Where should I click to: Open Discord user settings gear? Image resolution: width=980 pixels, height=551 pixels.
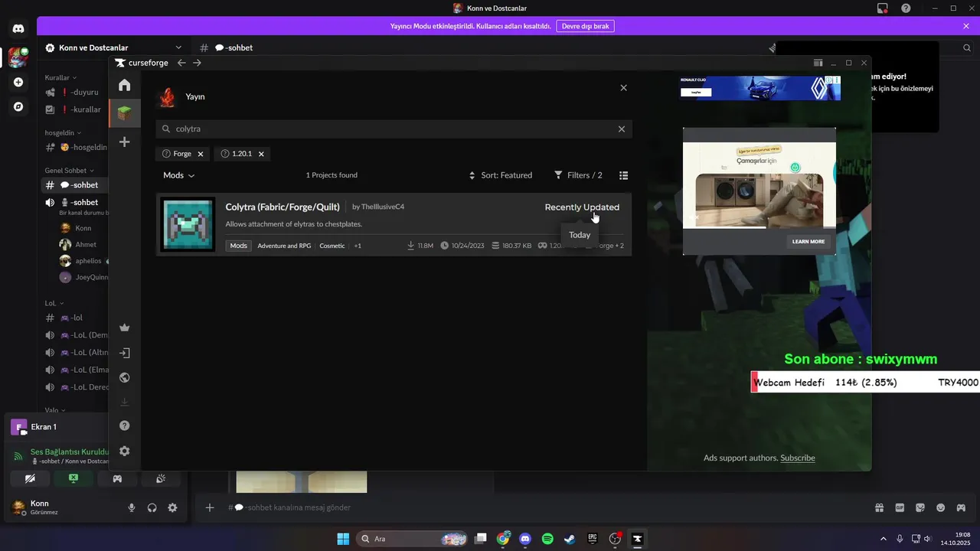click(x=172, y=507)
